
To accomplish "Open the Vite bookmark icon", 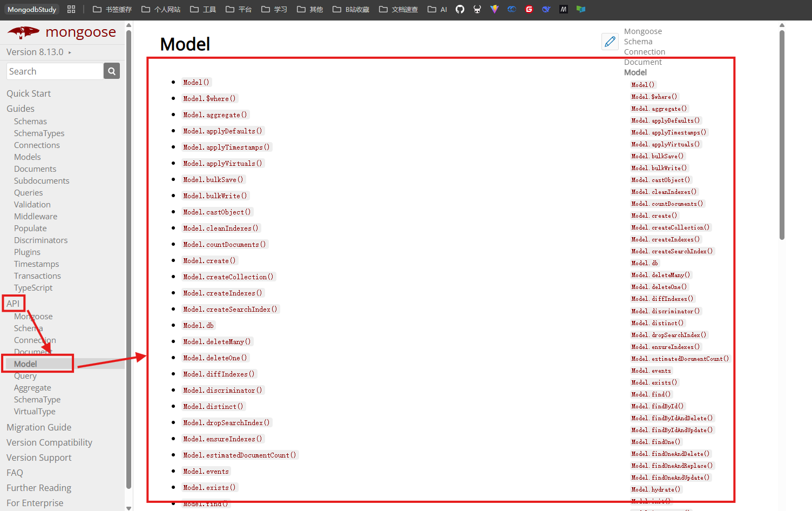I will point(495,9).
